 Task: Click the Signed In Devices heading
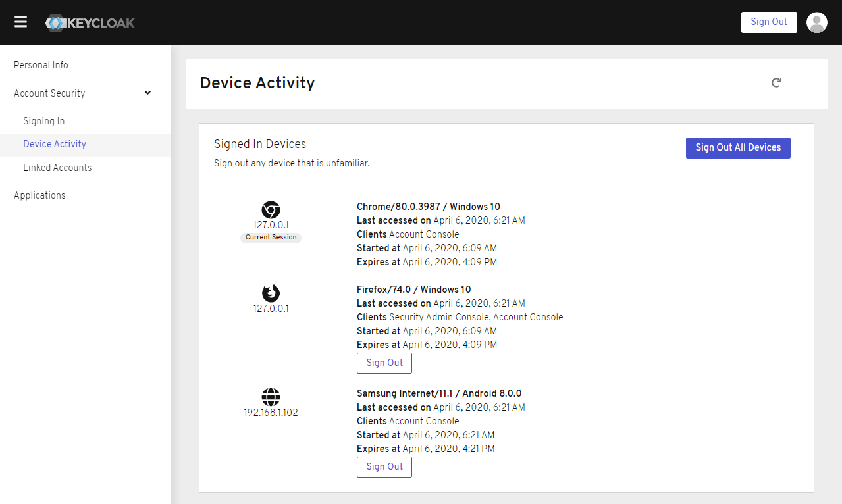pyautogui.click(x=260, y=144)
